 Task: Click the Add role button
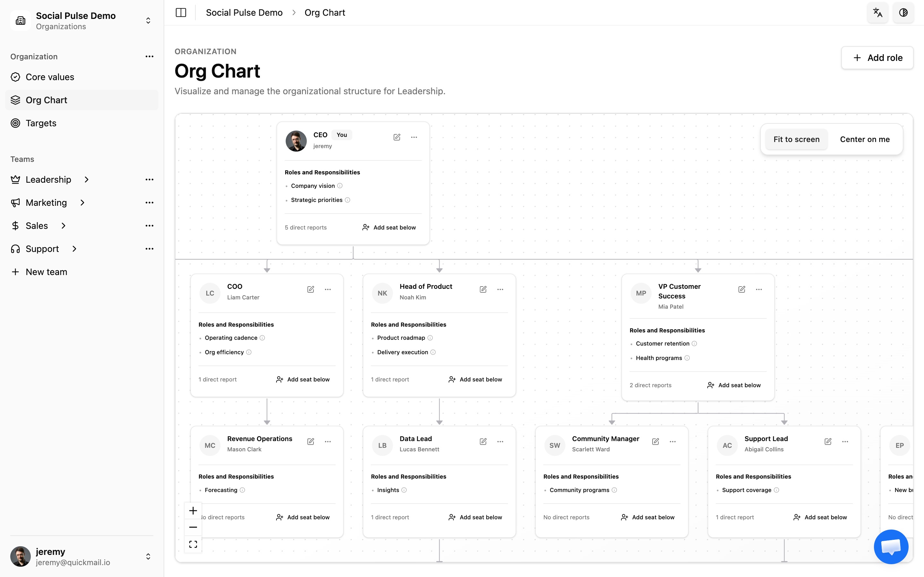(x=877, y=58)
